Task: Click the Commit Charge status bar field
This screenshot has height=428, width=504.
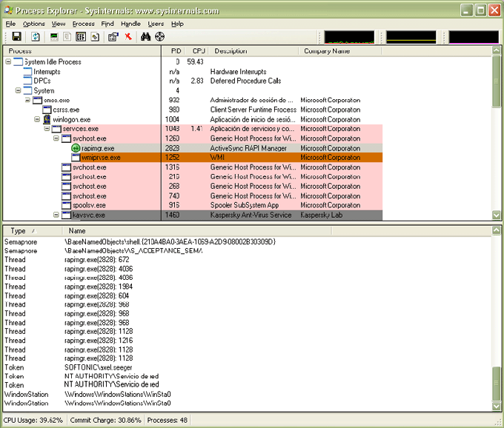Action: pyautogui.click(x=105, y=420)
